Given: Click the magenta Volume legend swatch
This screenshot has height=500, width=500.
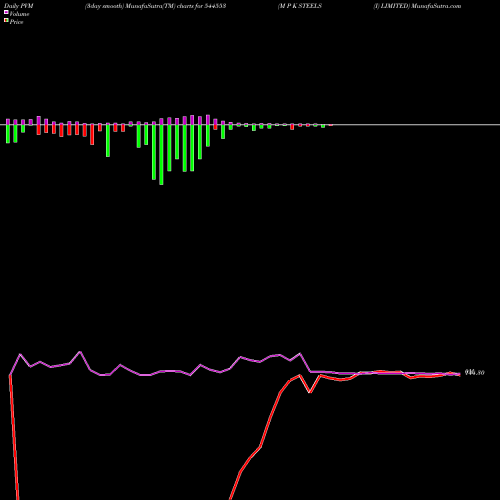Looking at the screenshot, I should [6, 12].
